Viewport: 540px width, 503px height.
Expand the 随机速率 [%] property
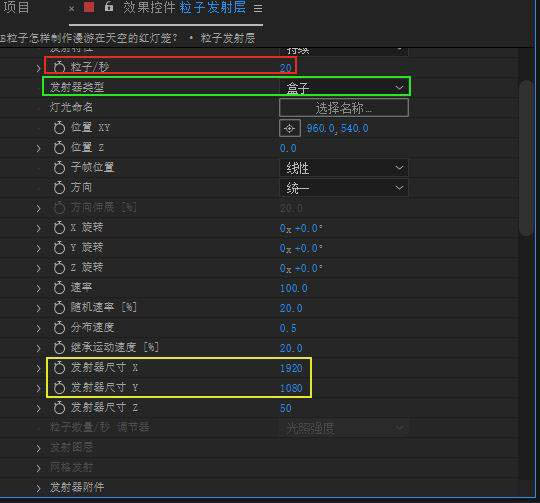(38, 308)
